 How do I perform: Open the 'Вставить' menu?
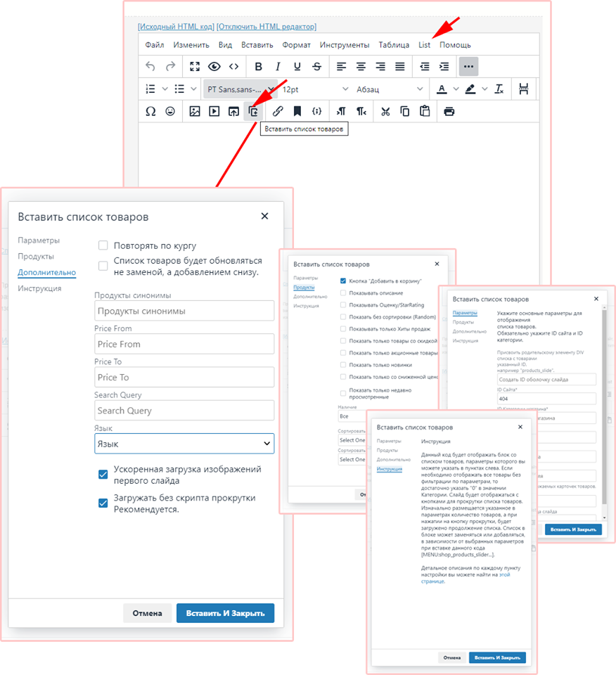[x=257, y=45]
